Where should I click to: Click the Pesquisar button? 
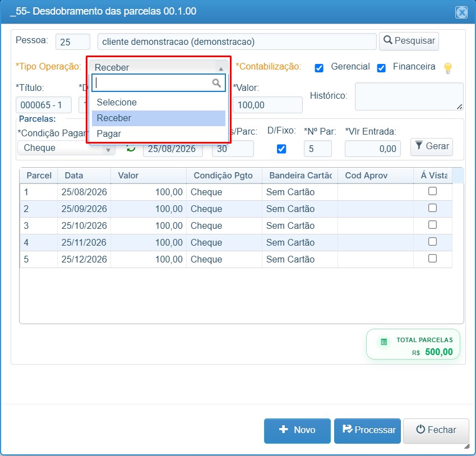(409, 41)
